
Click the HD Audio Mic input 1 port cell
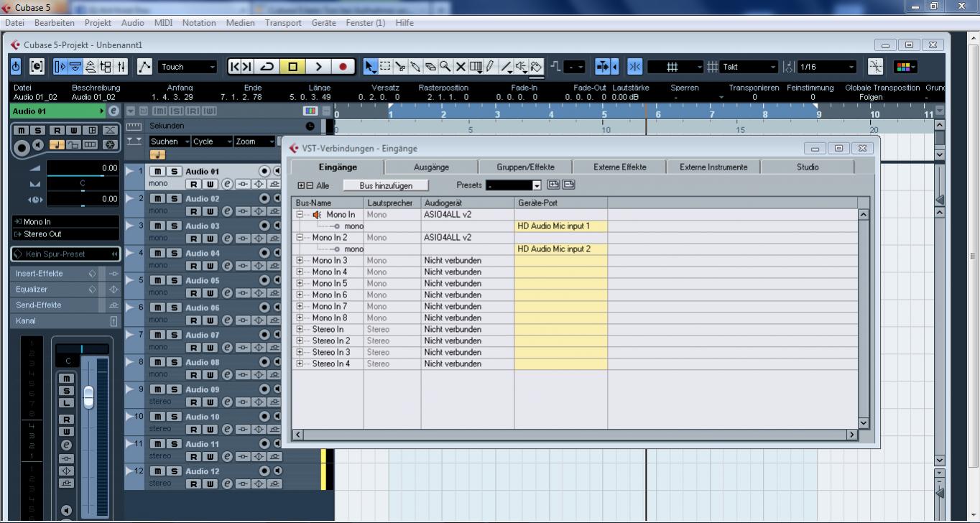coord(560,226)
